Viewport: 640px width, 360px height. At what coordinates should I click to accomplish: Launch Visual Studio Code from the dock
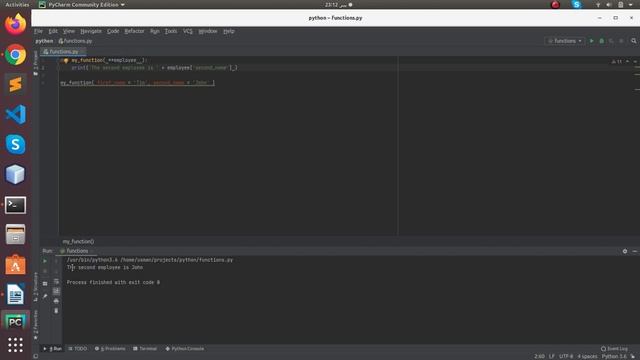[x=16, y=114]
